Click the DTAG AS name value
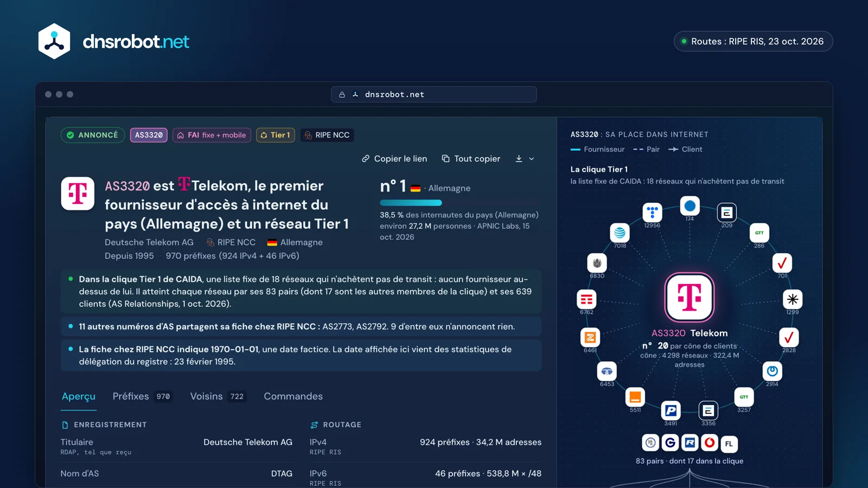868x488 pixels. (282, 473)
